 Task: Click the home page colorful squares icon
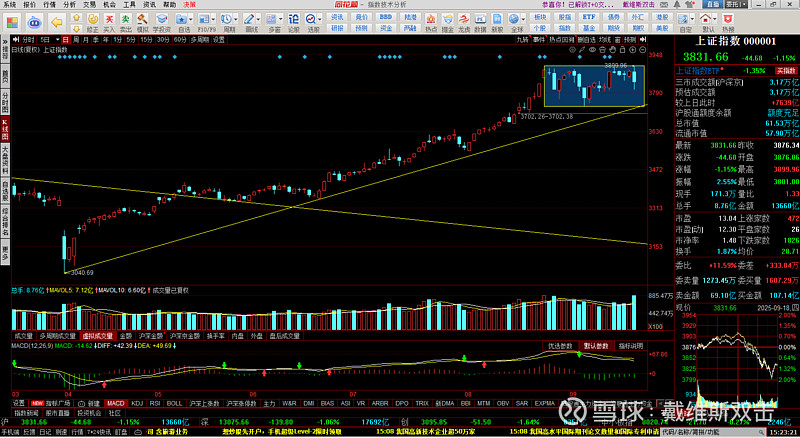pyautogui.click(x=12, y=22)
